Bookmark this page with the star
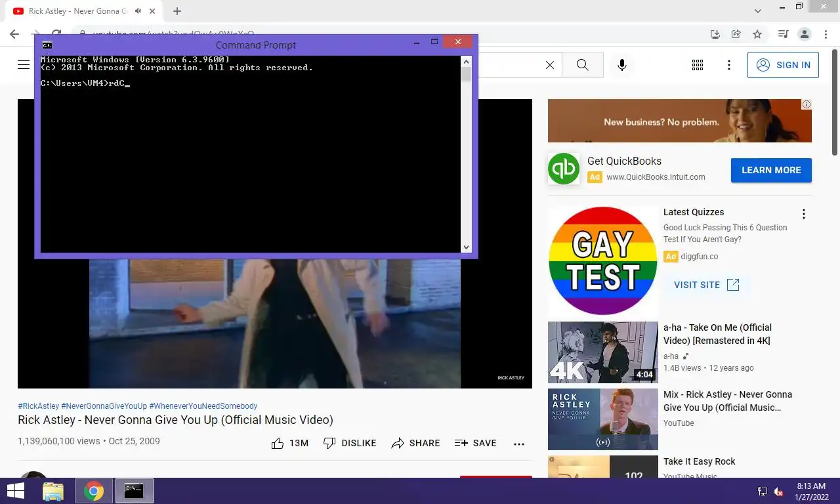This screenshot has height=504, width=840. tap(757, 34)
